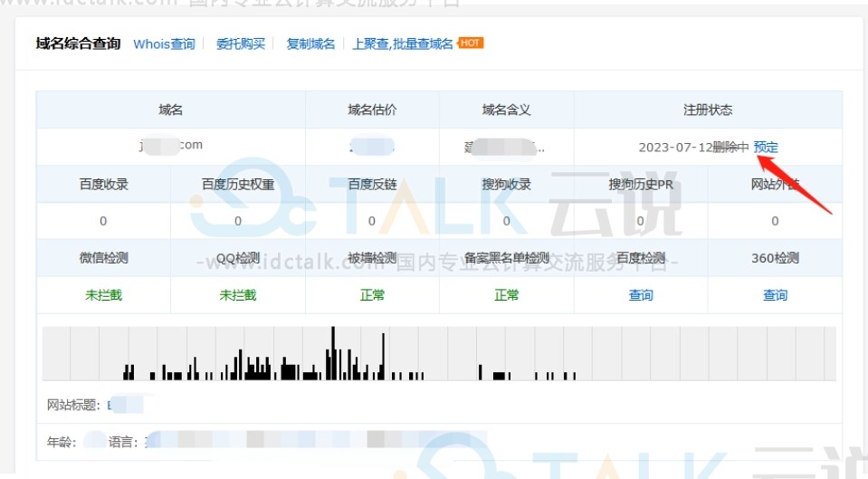
Task: Click the 被墙检测 label
Action: pos(372,257)
